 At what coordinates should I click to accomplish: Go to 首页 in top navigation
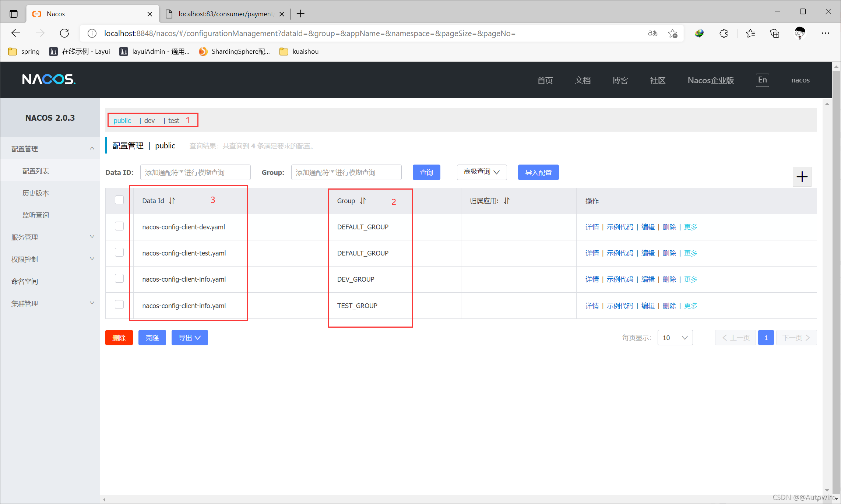(x=545, y=80)
